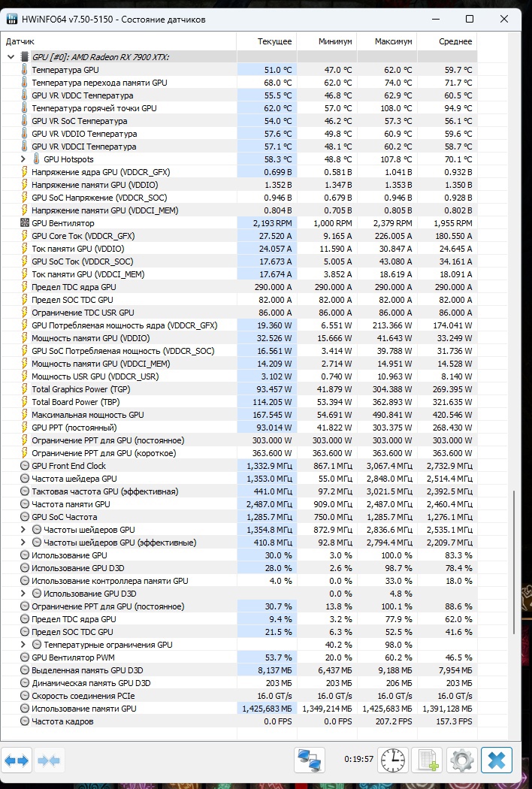Click icon of GPU Вентилятор PWM

pos(25,657)
